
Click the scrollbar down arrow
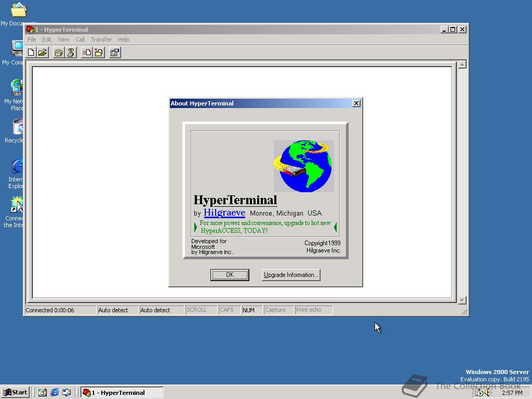[462, 300]
